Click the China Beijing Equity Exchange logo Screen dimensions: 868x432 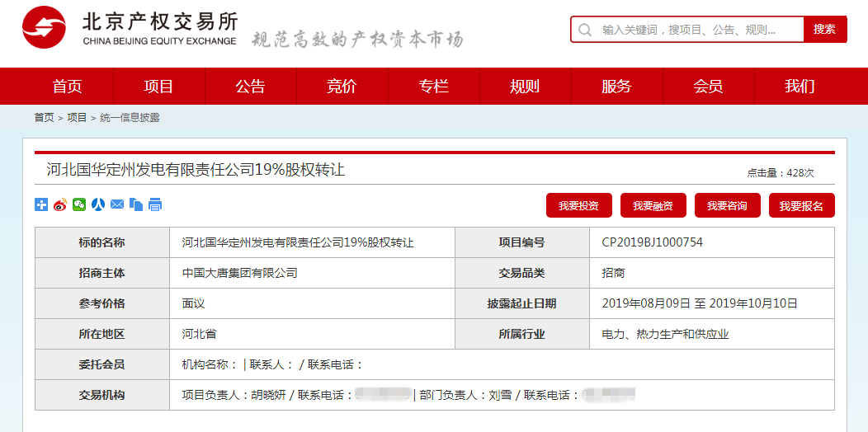click(130, 28)
